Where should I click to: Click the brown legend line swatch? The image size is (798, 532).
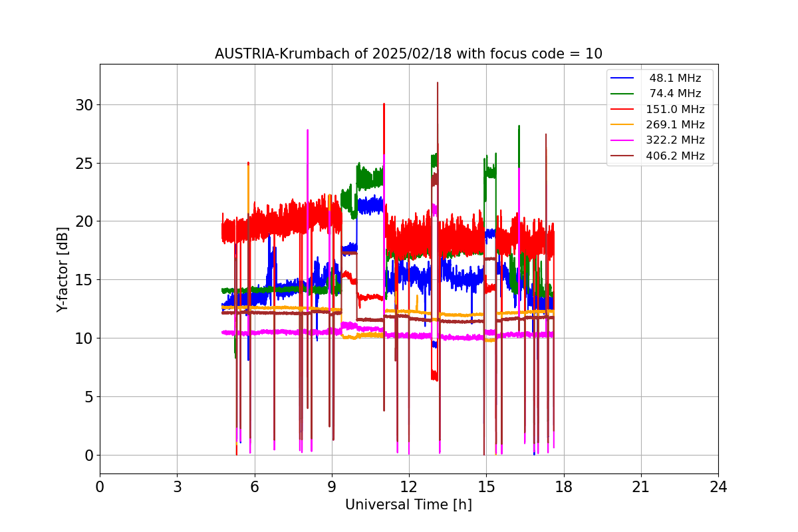tap(622, 156)
